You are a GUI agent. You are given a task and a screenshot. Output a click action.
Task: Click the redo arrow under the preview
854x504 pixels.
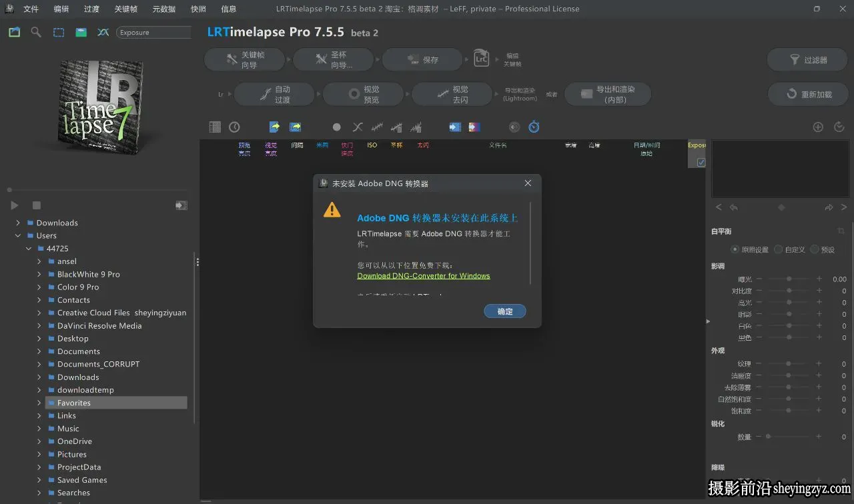coord(829,207)
